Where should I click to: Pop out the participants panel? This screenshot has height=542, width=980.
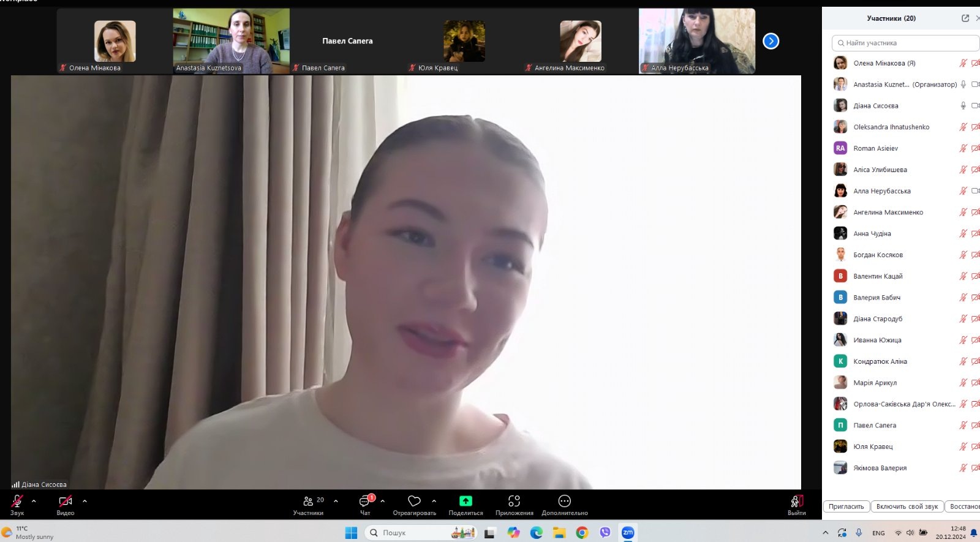pyautogui.click(x=965, y=18)
